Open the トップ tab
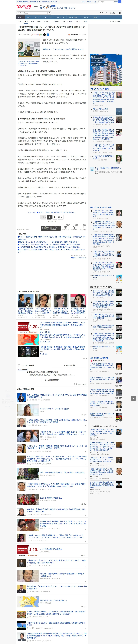This screenshot has width=138, height=644. [20, 17]
